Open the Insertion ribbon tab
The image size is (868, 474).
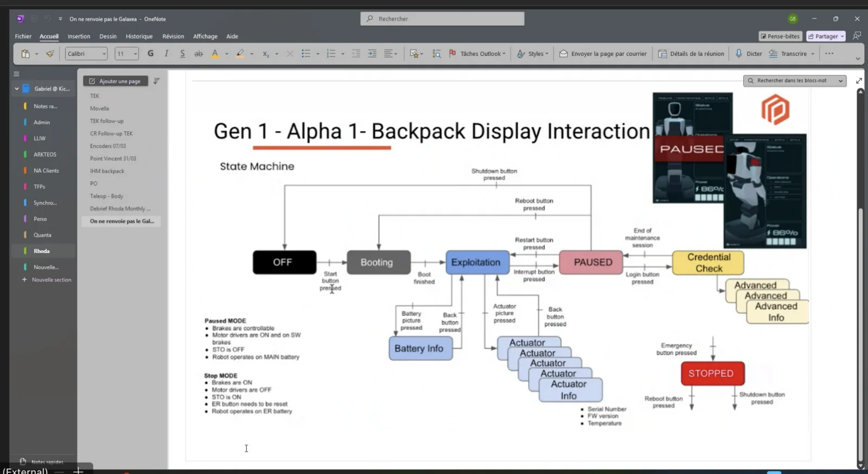click(79, 36)
